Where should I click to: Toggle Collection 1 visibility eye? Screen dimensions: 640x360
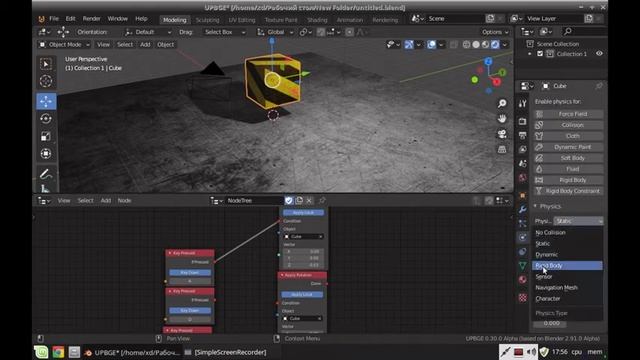599,53
